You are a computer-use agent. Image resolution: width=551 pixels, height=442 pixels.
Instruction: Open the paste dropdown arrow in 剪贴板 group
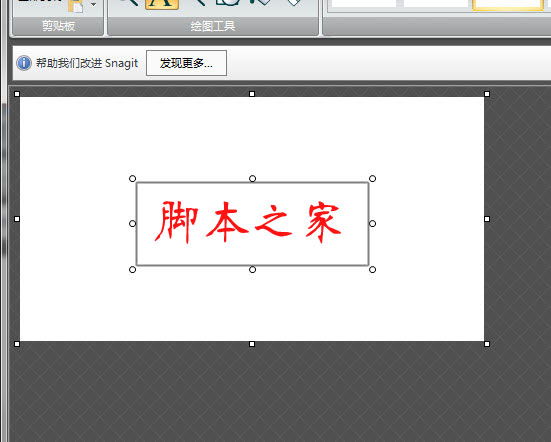pyautogui.click(x=93, y=5)
